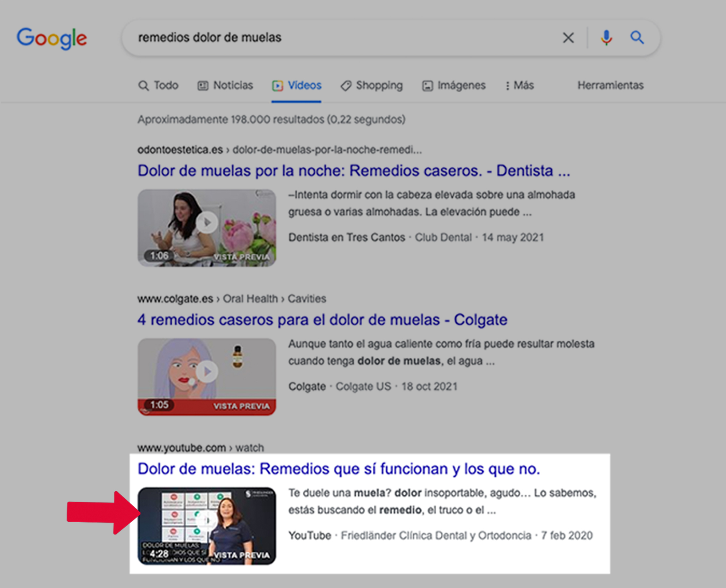
Task: Click the blue magnifier search icon
Action: (x=637, y=37)
